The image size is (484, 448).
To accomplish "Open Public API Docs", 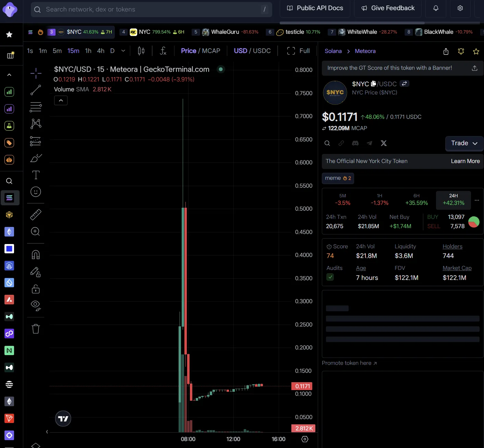I will point(315,8).
